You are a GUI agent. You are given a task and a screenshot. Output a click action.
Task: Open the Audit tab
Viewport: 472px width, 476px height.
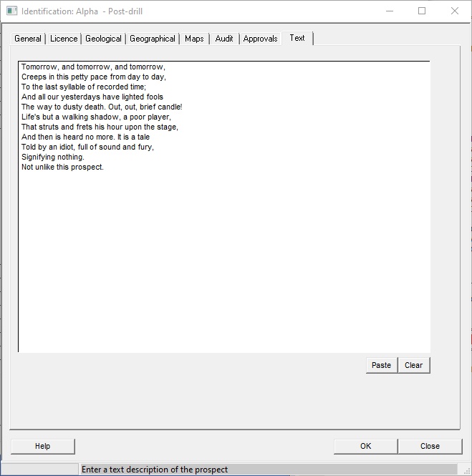tap(224, 39)
